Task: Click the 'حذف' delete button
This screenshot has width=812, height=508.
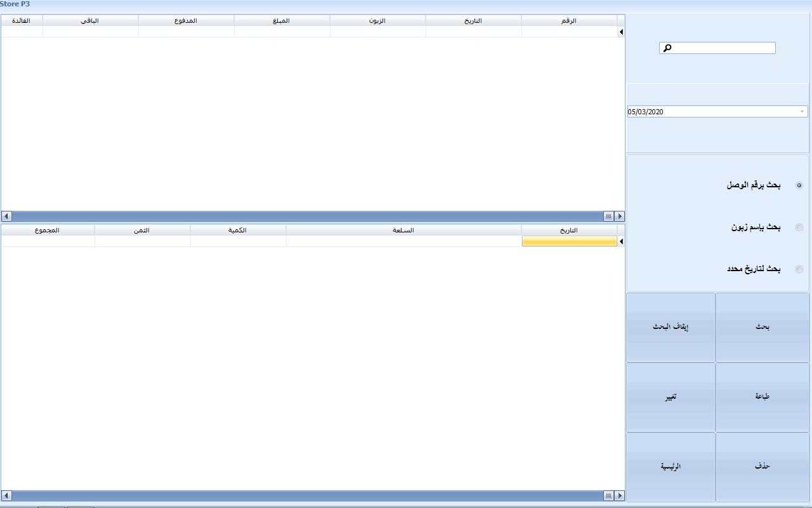Action: click(x=762, y=467)
